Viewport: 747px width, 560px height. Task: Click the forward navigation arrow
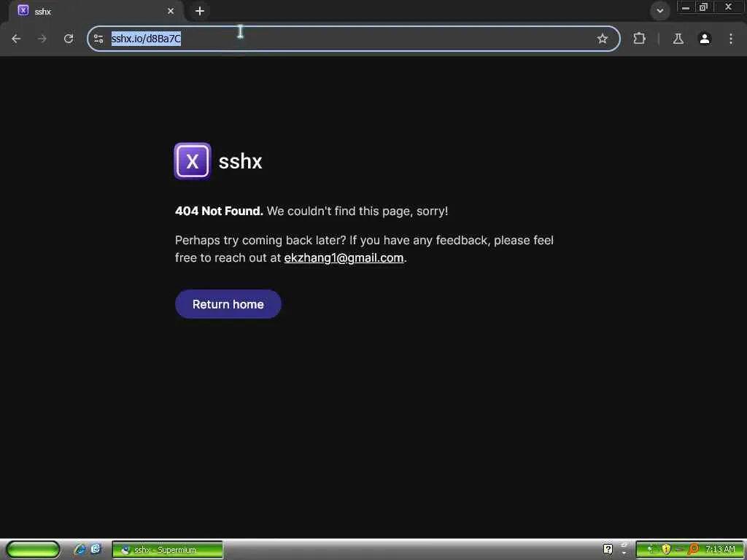[x=42, y=39]
